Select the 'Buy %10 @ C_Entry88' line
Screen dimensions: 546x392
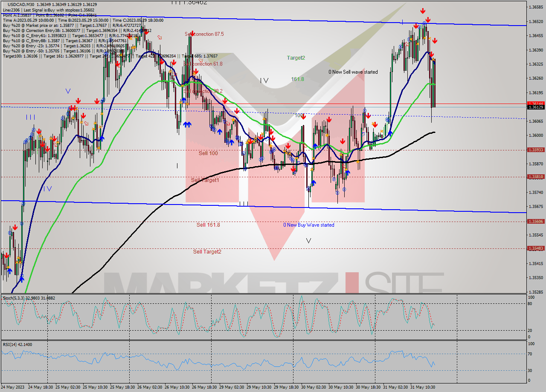(64, 40)
